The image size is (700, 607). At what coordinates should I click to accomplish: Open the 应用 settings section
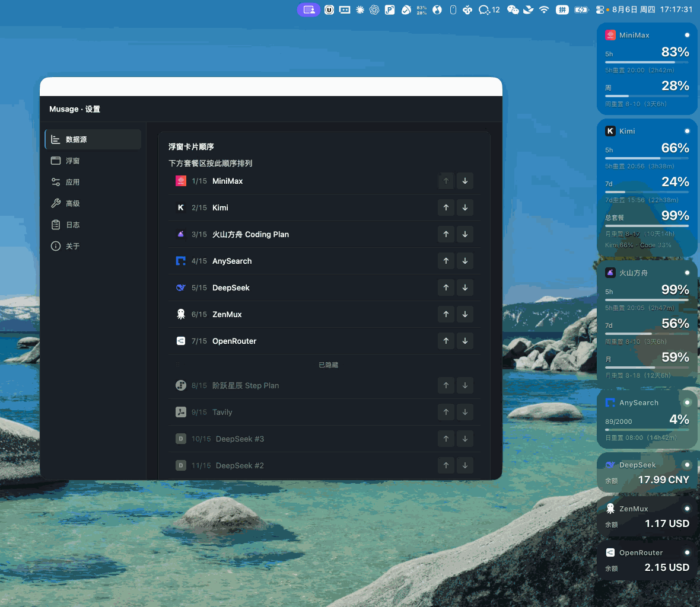click(93, 182)
